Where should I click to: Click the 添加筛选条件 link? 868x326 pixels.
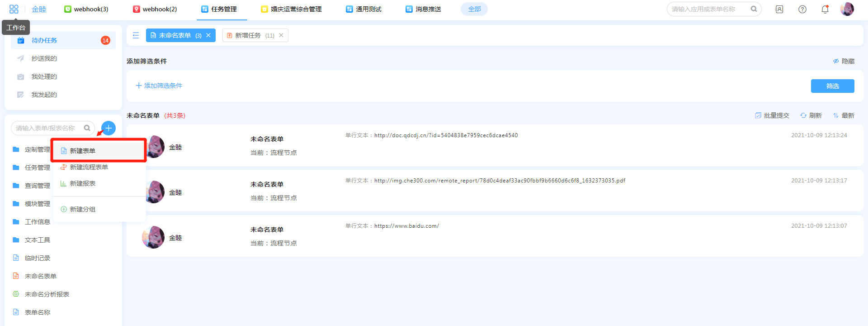tap(159, 86)
